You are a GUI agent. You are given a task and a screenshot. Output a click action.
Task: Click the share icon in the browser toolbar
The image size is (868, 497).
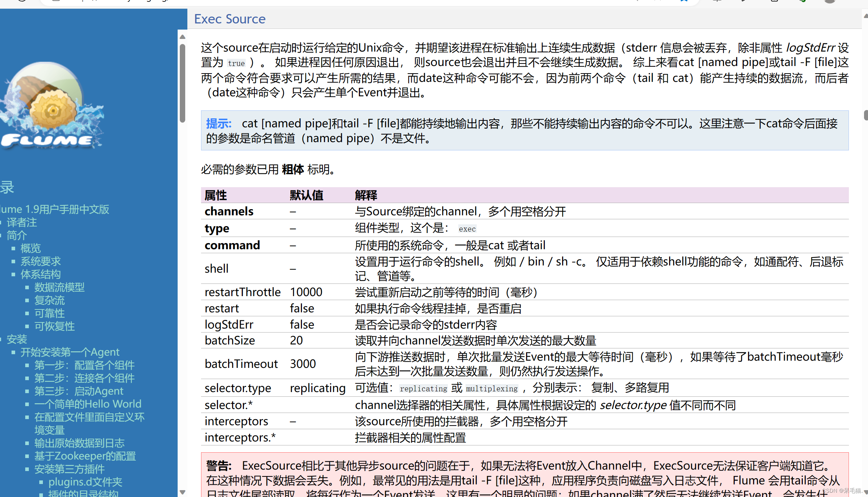tap(743, 1)
